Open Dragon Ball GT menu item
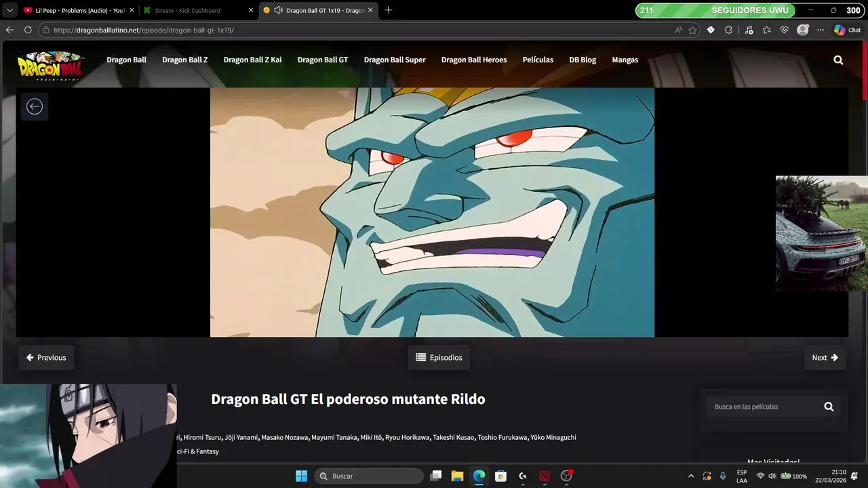This screenshot has height=488, width=868. 323,60
